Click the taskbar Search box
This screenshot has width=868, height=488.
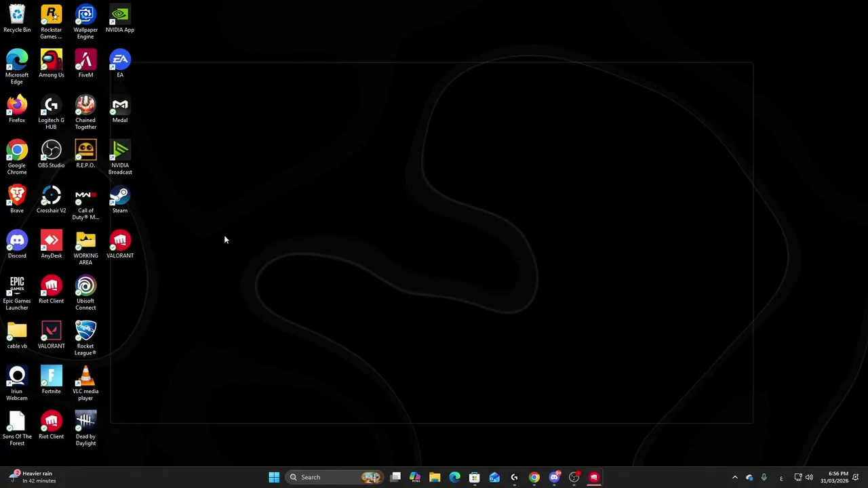click(334, 477)
